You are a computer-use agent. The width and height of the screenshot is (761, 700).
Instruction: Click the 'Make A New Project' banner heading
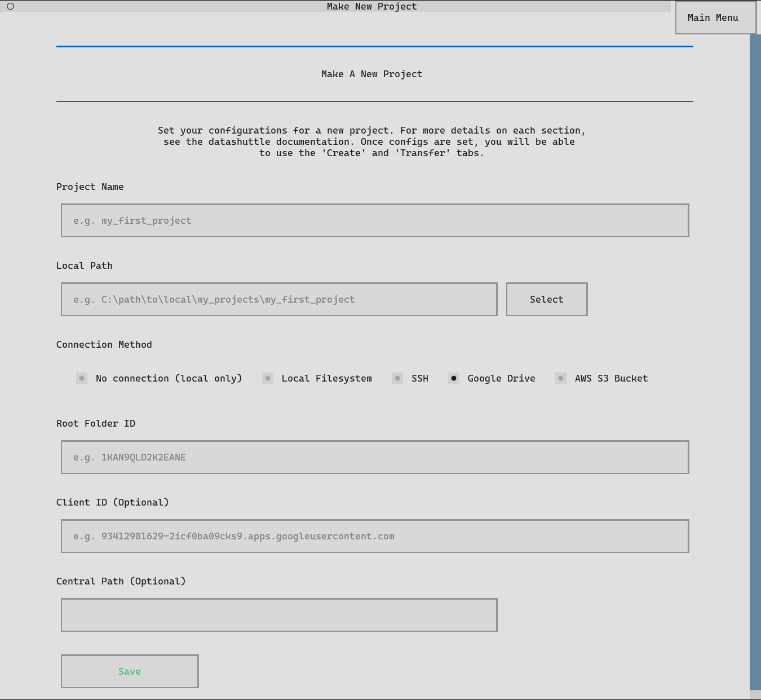point(371,74)
